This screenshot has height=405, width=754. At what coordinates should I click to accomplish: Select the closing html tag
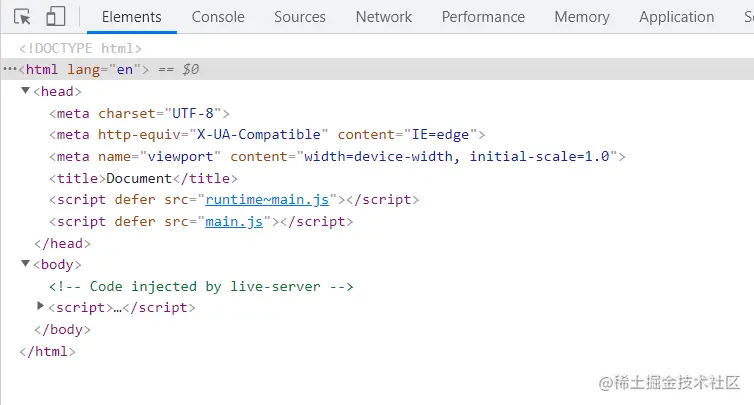(47, 352)
